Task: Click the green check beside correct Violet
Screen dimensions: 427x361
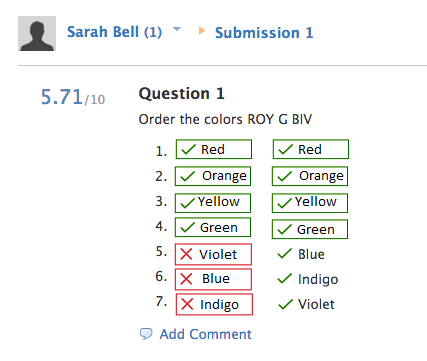Action: [x=285, y=304]
